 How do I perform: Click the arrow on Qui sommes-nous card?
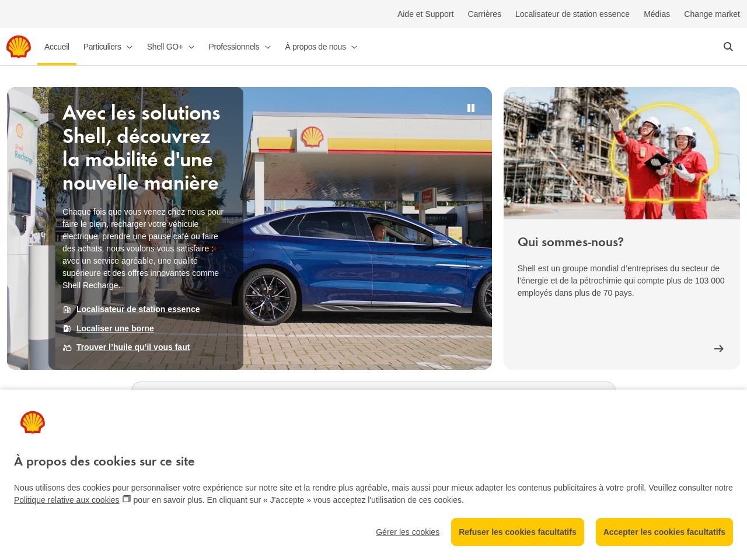point(718,348)
